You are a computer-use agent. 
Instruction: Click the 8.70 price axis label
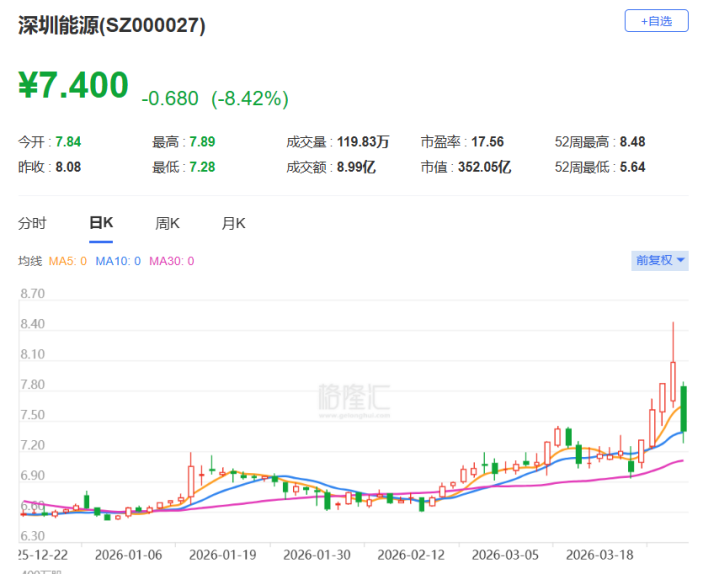(x=33, y=293)
